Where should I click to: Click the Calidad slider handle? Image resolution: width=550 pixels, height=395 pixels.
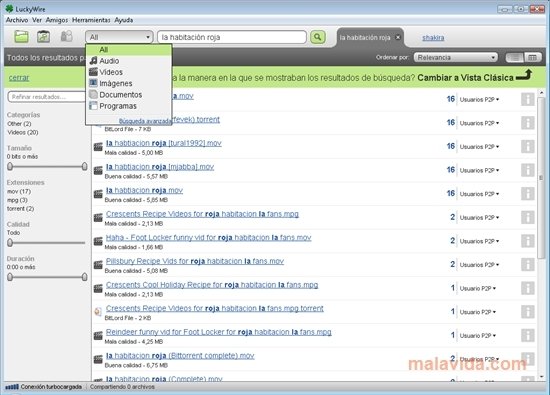[10, 242]
